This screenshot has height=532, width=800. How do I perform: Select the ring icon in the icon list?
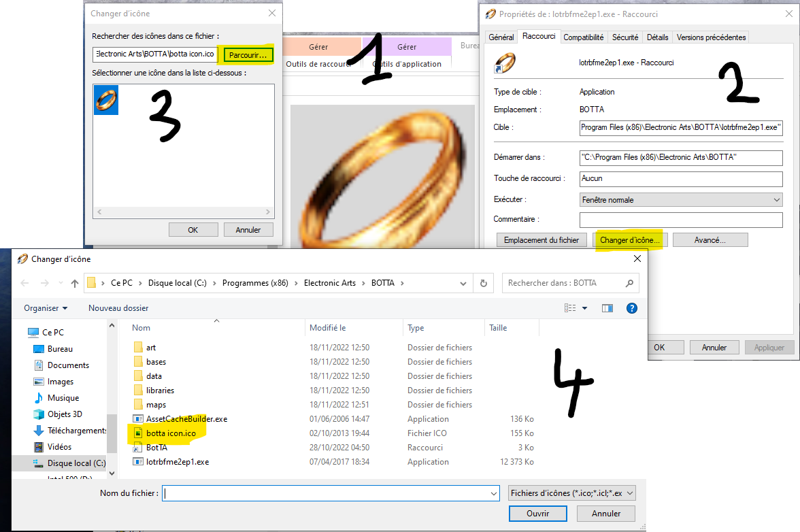[106, 99]
